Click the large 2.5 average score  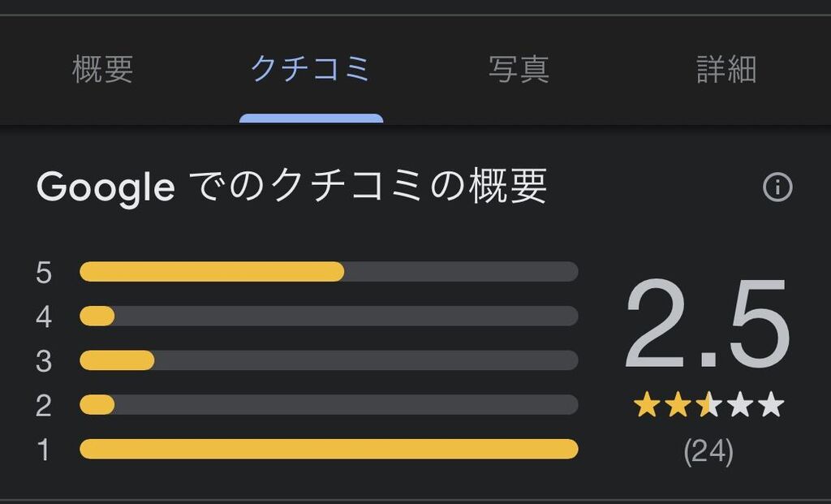tap(707, 326)
